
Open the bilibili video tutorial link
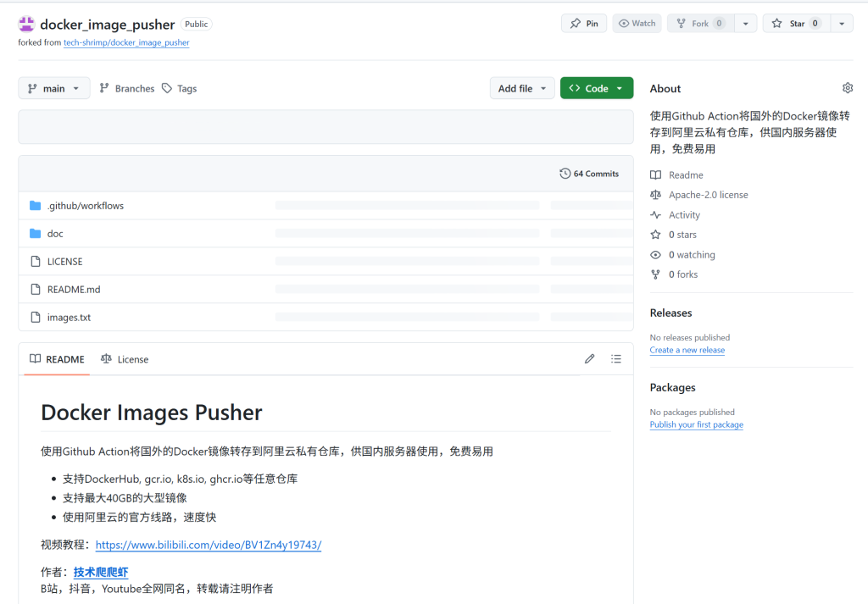(x=208, y=545)
